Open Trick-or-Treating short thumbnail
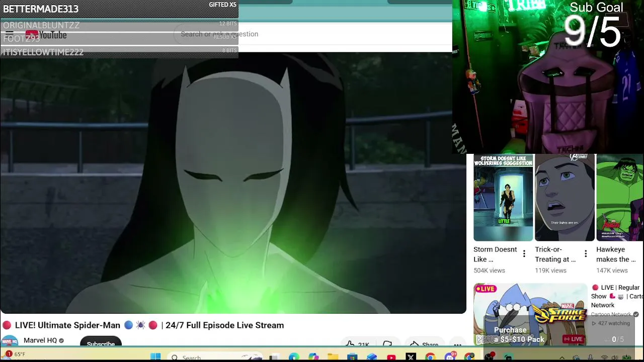The image size is (644, 362). click(x=565, y=198)
